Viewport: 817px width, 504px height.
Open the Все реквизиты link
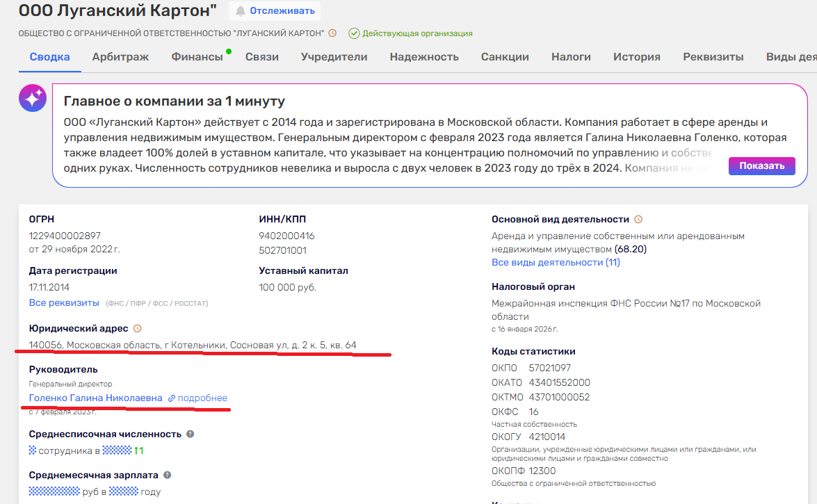point(64,303)
